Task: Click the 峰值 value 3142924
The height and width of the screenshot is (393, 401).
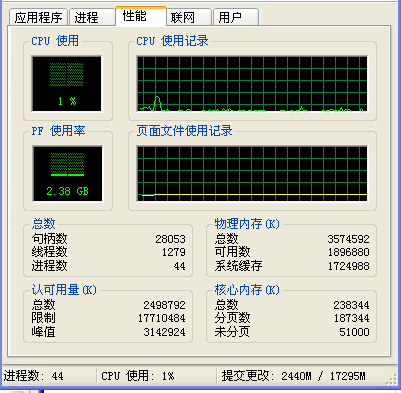Action: point(164,332)
